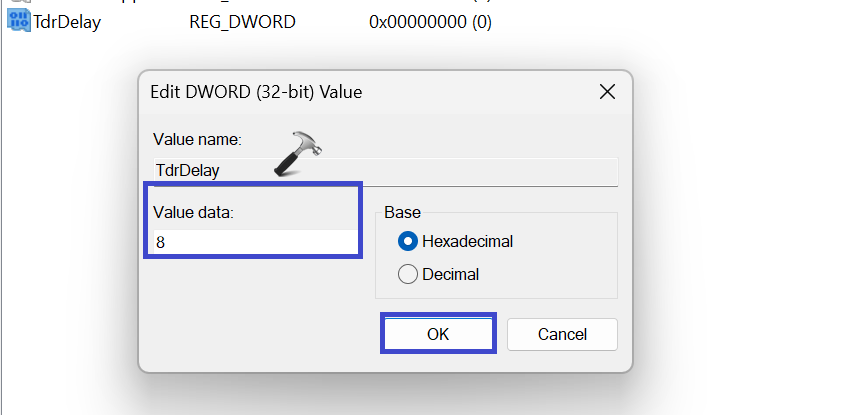Choose the Decimal base option

(x=408, y=273)
